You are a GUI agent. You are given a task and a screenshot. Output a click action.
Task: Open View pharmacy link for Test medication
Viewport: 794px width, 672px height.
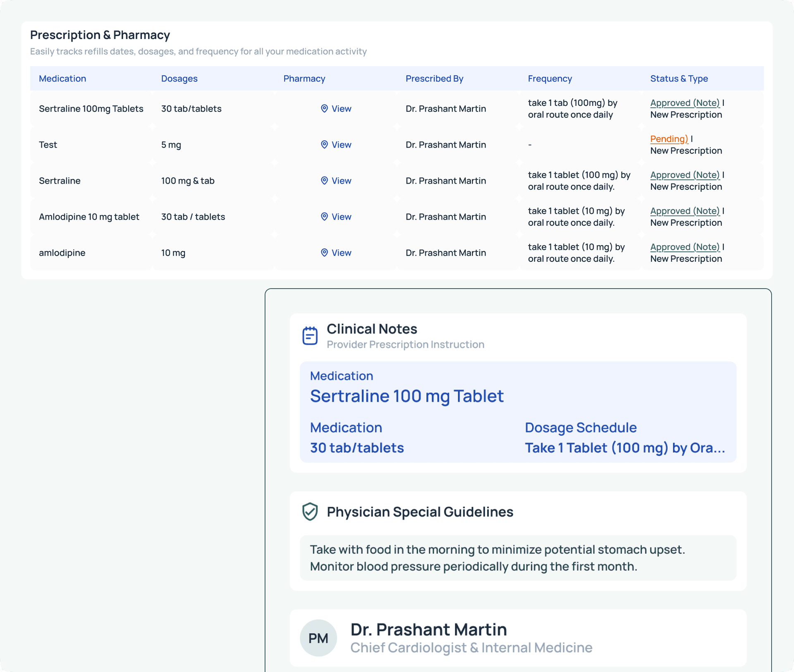click(341, 144)
